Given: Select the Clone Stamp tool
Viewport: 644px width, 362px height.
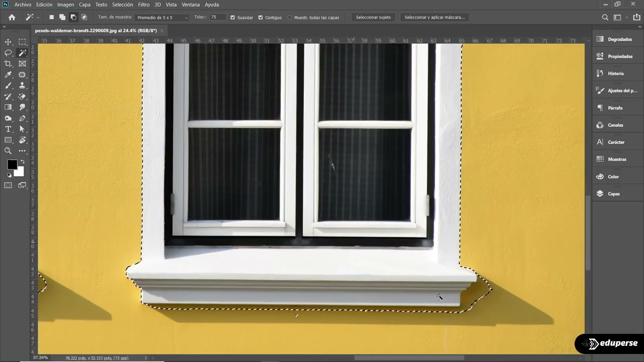Looking at the screenshot, I should pyautogui.click(x=22, y=85).
